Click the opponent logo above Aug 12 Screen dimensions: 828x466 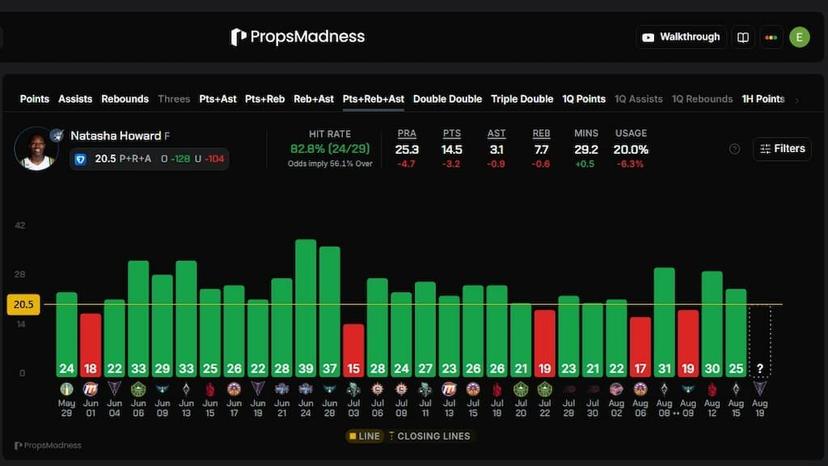(712, 389)
